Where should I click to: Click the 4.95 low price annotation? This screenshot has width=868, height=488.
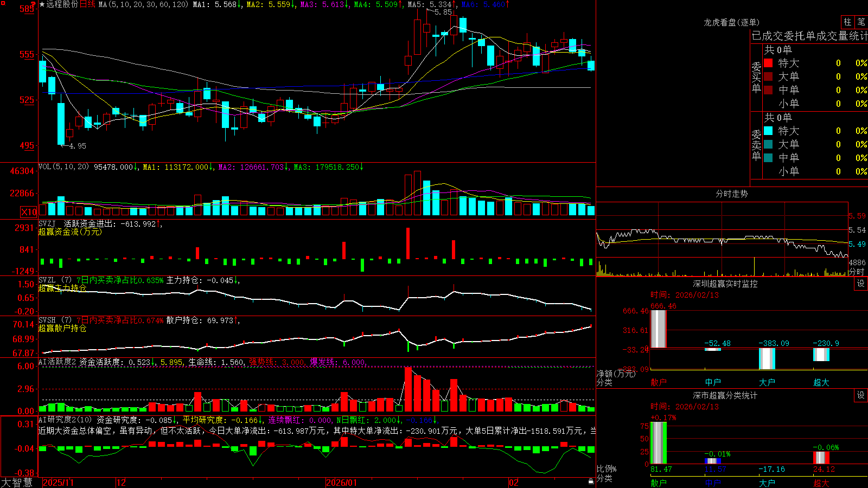[78, 146]
